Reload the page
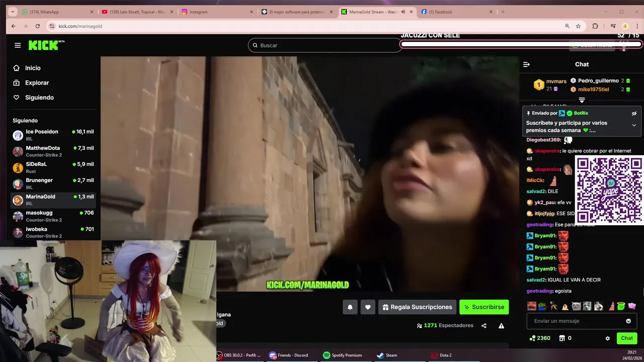Image resolution: width=644 pixels, height=362 pixels. tap(37, 26)
